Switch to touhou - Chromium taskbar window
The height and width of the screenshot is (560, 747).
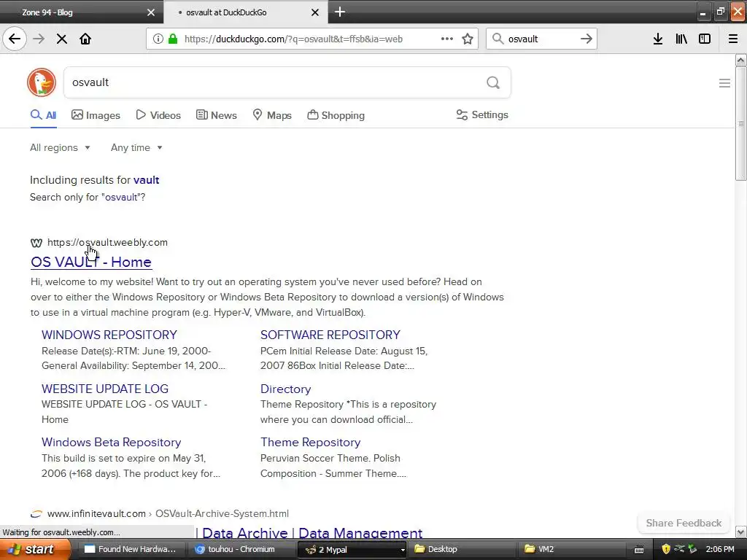coord(241,550)
